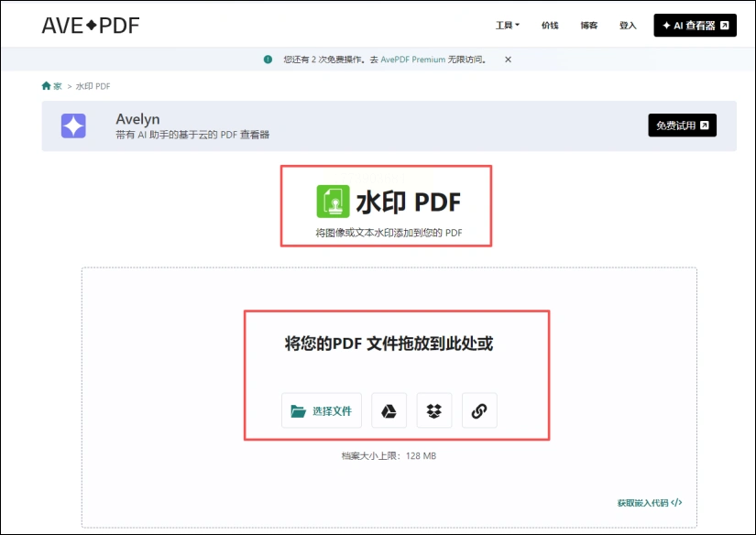Click the 将图像或文本水印添加到您的 PDF subtitle
The image size is (756, 535).
(389, 233)
